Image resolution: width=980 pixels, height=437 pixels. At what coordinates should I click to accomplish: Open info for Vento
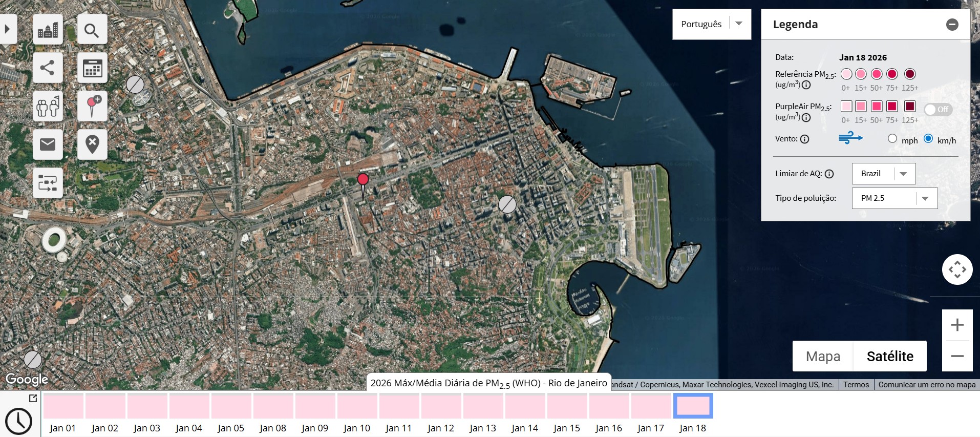pos(805,139)
